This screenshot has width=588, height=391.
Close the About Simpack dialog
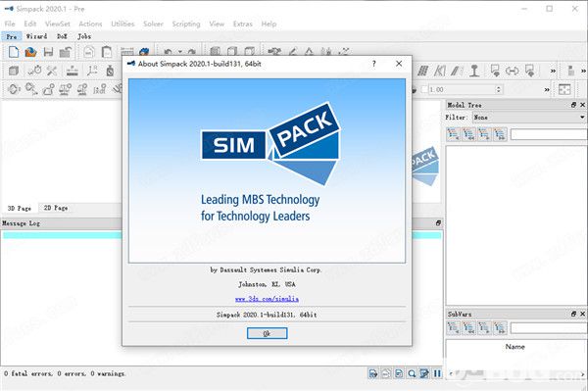click(x=399, y=64)
